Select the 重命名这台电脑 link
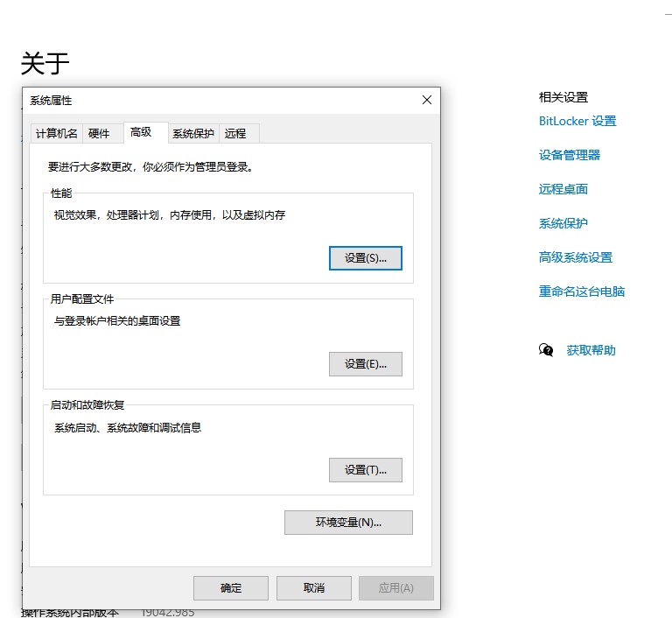The width and height of the screenshot is (672, 618). pos(582,291)
